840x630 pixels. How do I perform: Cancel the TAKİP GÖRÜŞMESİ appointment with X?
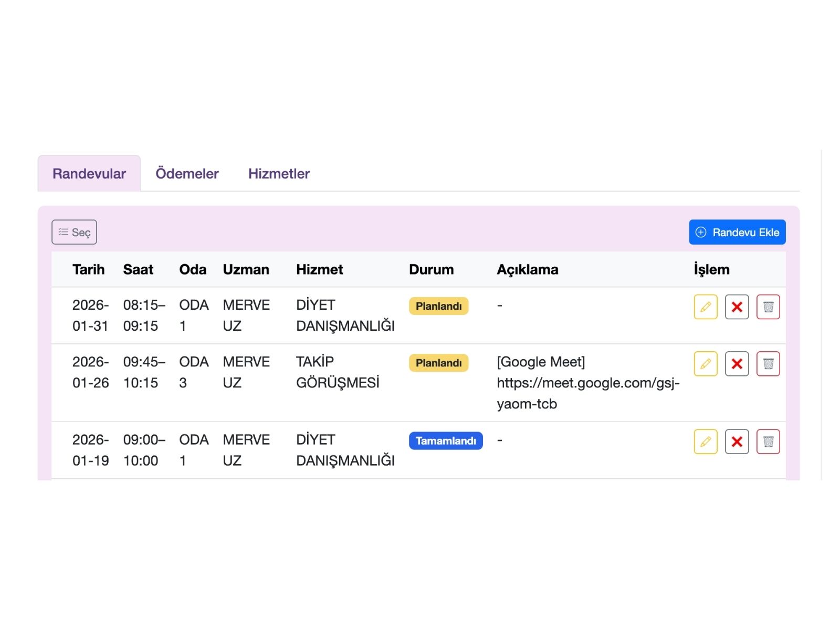click(737, 363)
